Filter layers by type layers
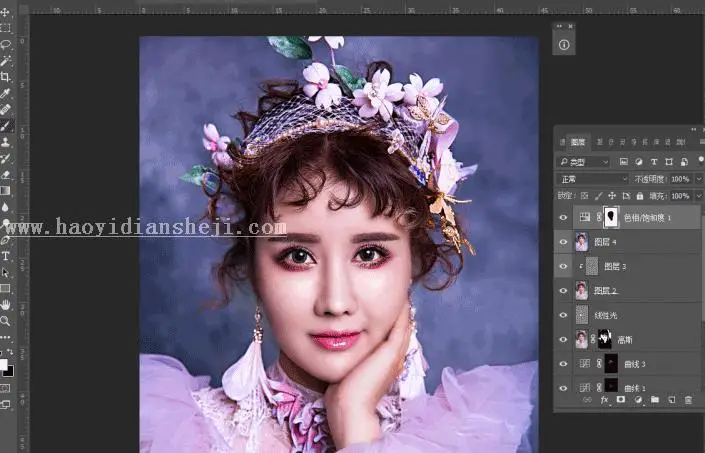Screen dimensions: 705x453 (654, 162)
